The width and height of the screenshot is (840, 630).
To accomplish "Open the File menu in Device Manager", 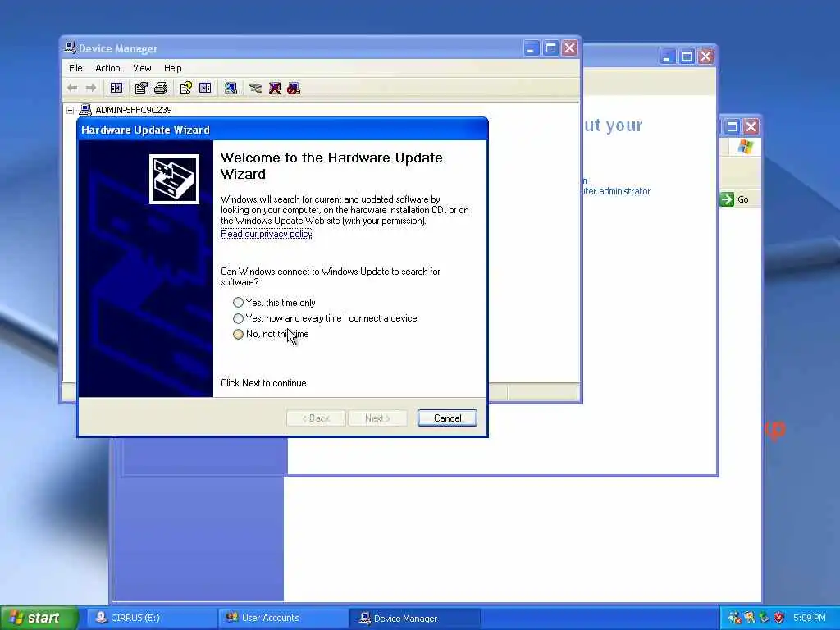I will point(75,68).
